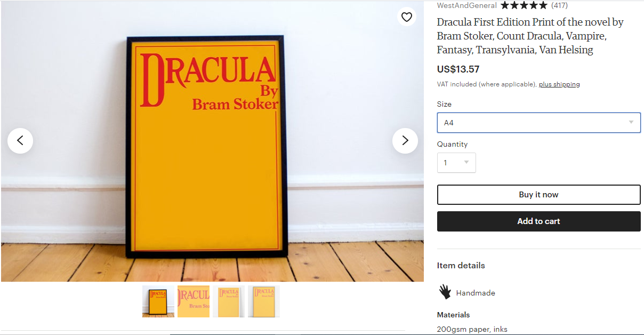Select fourth thumbnail of the print
The height and width of the screenshot is (335, 644).
264,301
